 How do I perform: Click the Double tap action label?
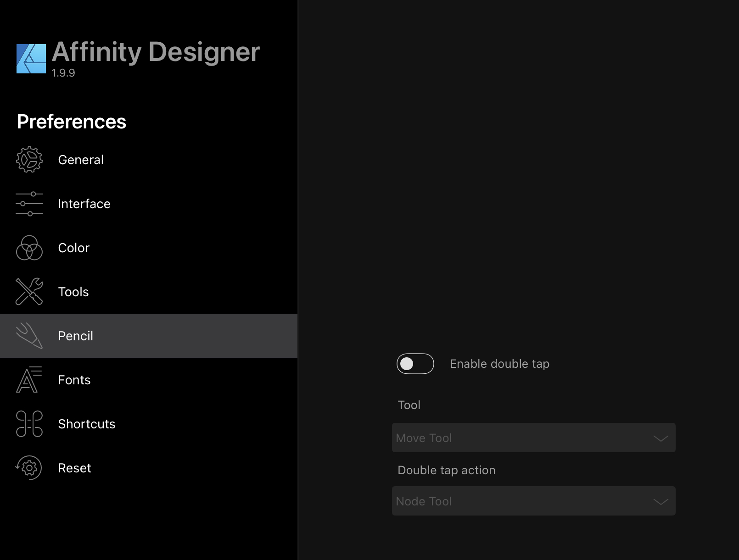[447, 470]
